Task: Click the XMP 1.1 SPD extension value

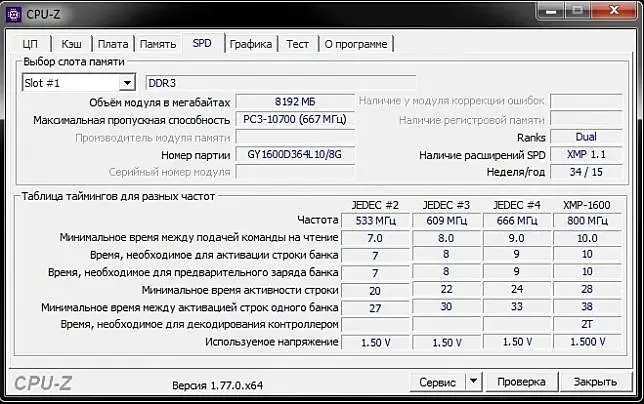Action: tap(586, 154)
